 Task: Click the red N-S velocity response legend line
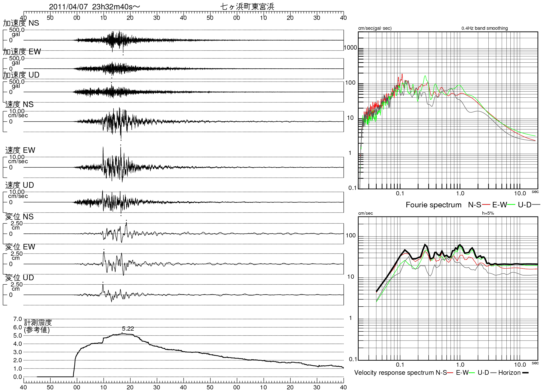click(450, 373)
